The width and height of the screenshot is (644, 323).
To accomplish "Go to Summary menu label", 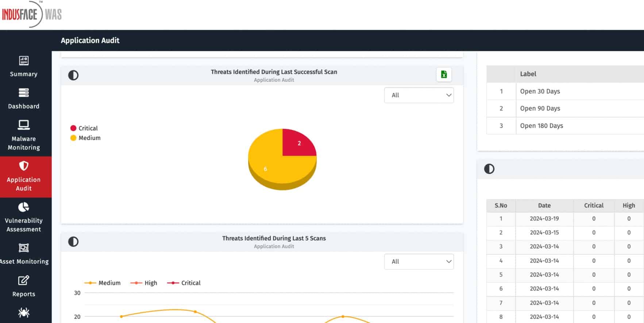I will coord(24,74).
